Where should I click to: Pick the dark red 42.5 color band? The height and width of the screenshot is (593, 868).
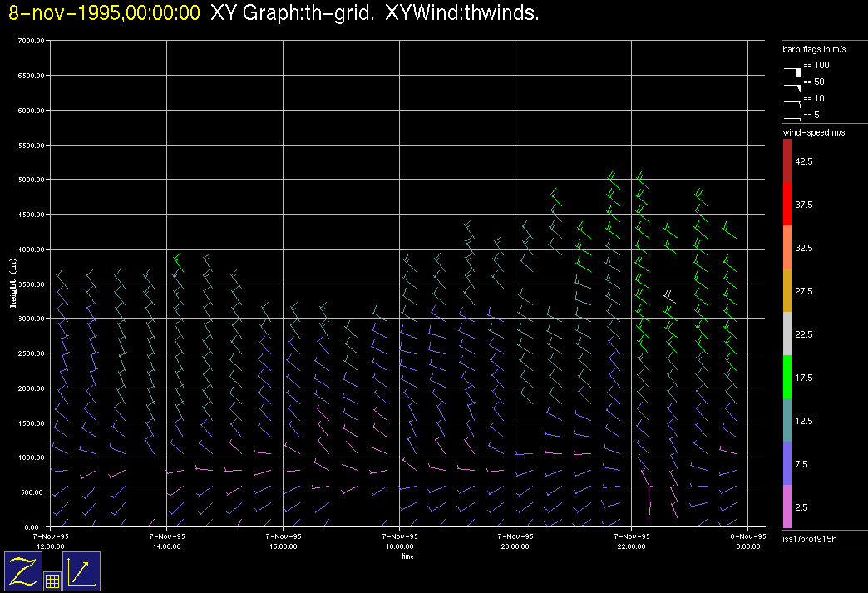click(x=787, y=161)
